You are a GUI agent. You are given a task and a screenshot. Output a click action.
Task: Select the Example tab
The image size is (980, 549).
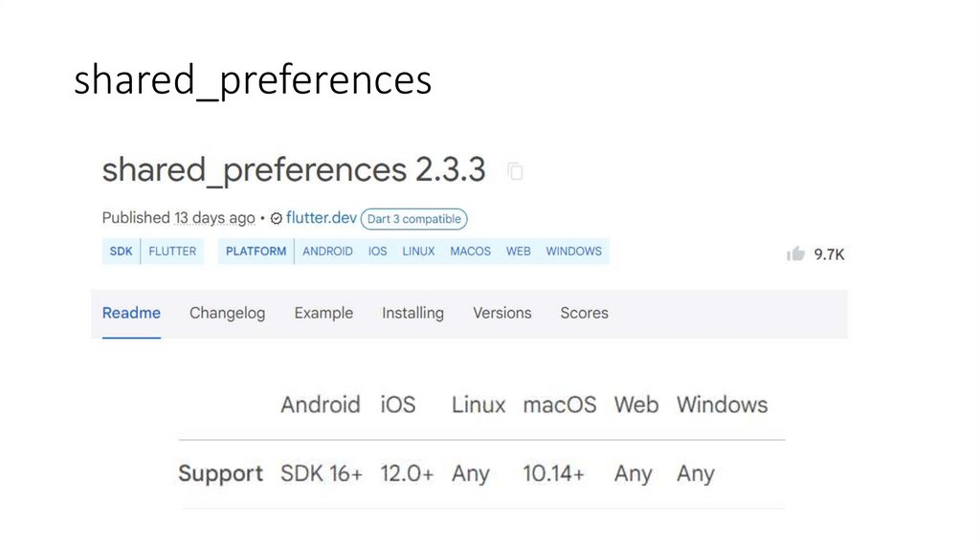pos(323,313)
